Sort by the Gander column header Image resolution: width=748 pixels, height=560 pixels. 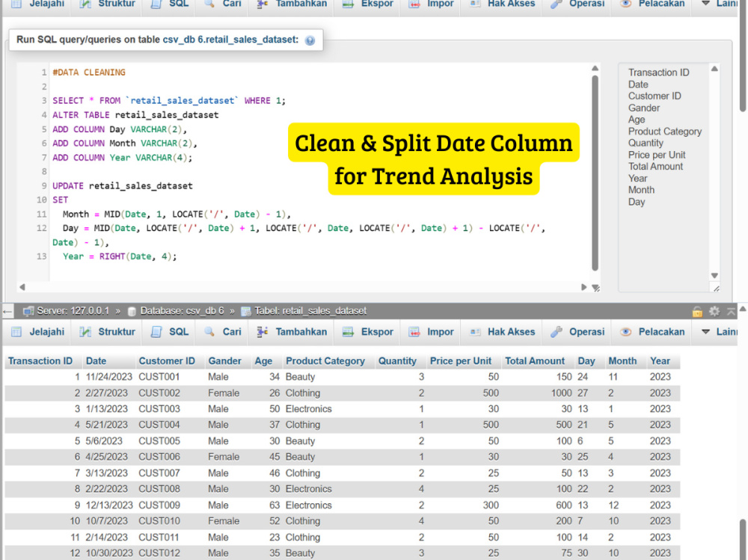point(224,361)
